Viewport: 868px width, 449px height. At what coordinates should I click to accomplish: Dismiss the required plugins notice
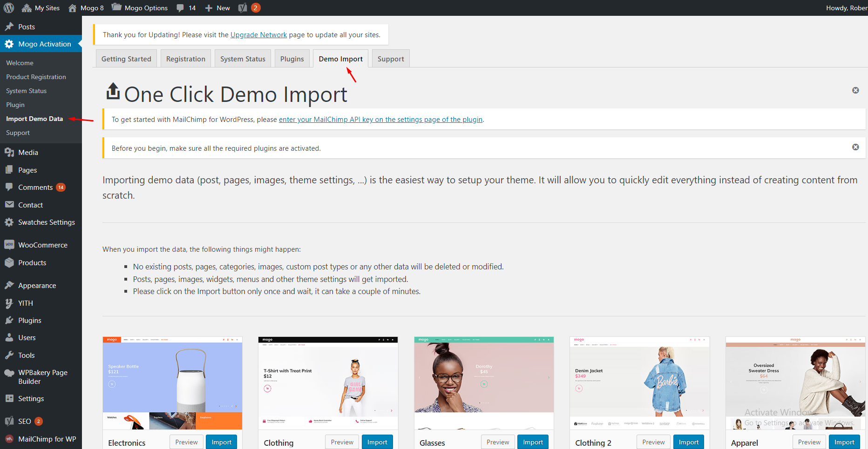855,147
